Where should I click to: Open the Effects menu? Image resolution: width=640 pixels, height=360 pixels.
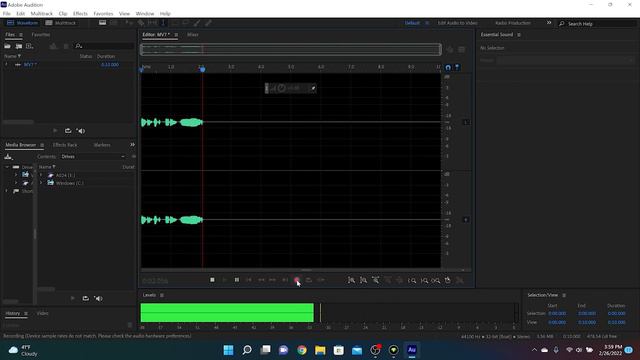pos(80,13)
